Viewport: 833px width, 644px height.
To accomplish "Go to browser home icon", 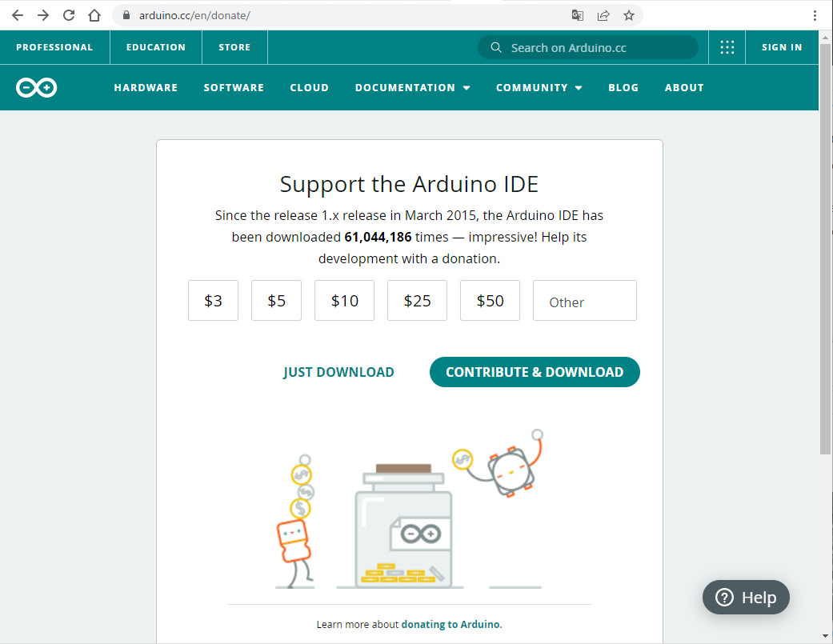I will pyautogui.click(x=94, y=15).
